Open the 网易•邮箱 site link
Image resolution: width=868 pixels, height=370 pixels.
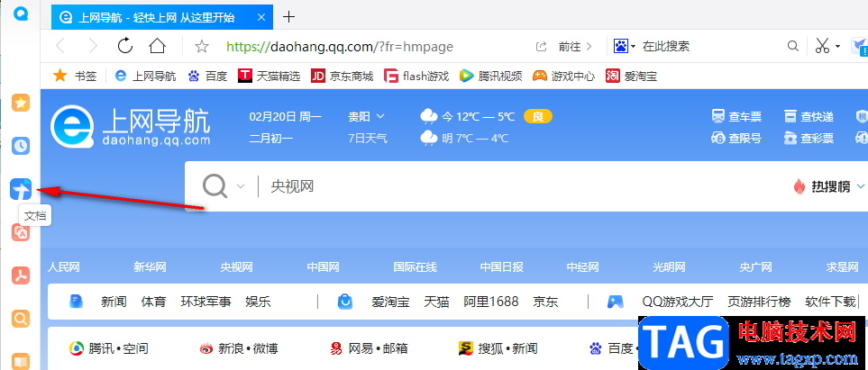369,348
